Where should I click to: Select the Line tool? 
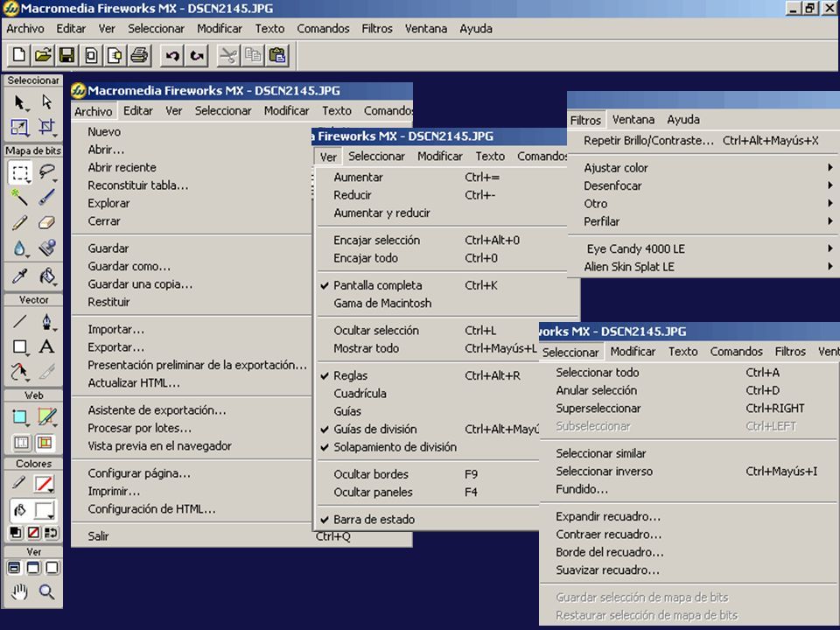[x=20, y=321]
